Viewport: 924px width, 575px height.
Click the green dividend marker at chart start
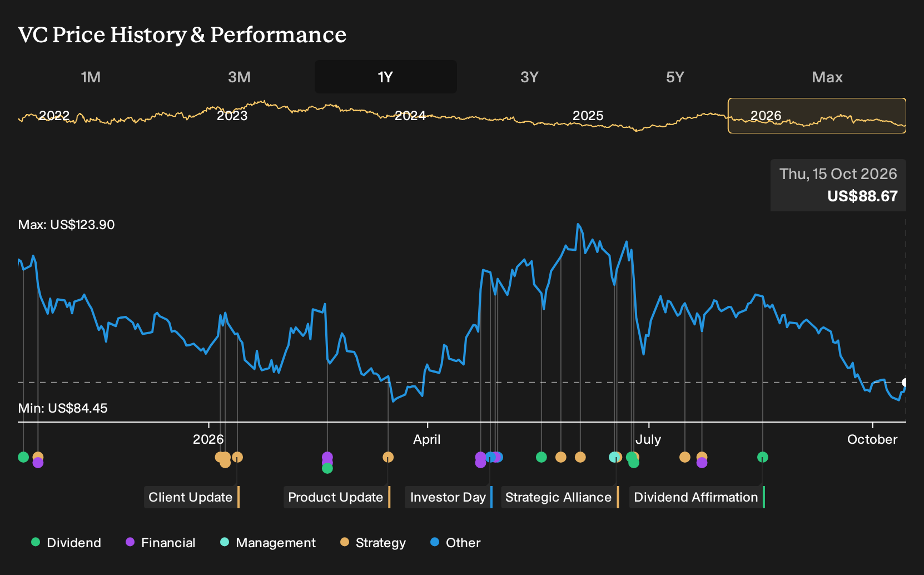(23, 457)
